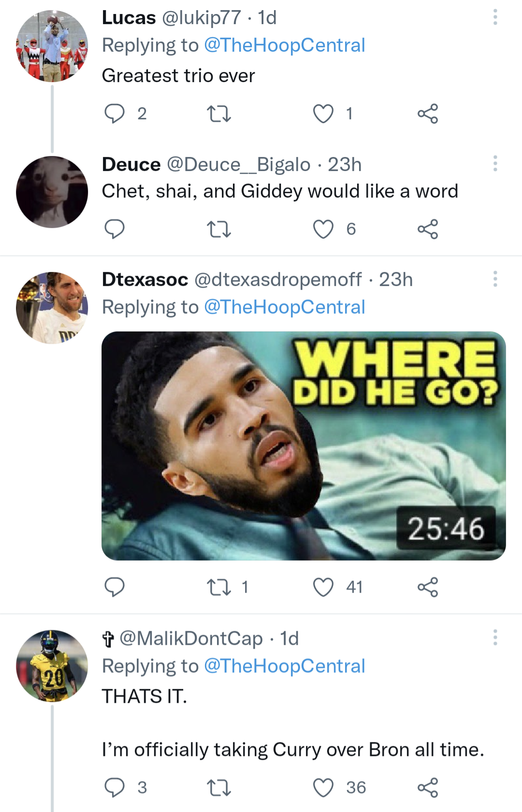The height and width of the screenshot is (812, 522).
Task: Reply to Lucas's "Greatest trio ever" tweet
Action: click(115, 114)
